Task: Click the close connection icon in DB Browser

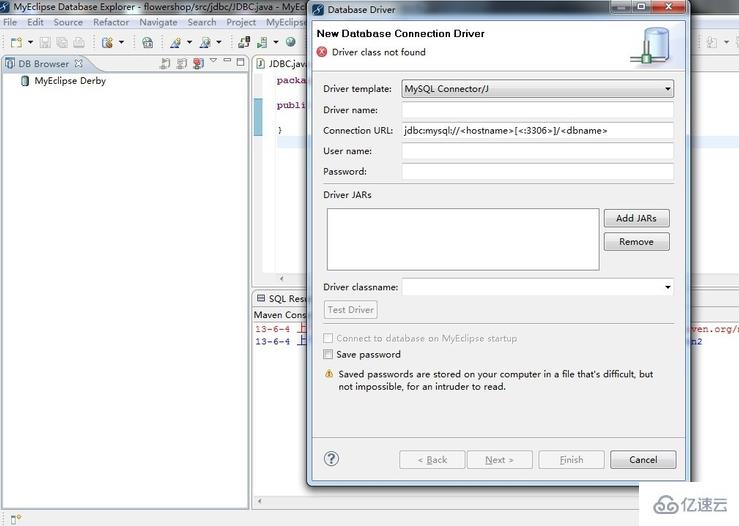Action: tap(181, 63)
